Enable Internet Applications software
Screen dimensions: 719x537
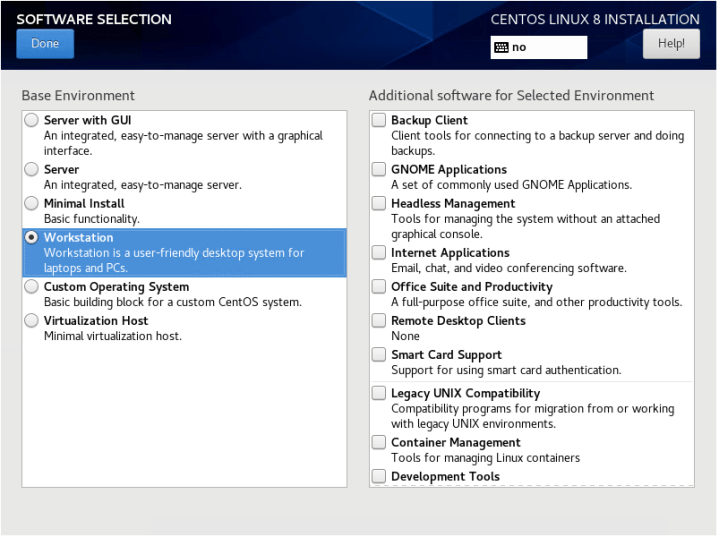379,253
